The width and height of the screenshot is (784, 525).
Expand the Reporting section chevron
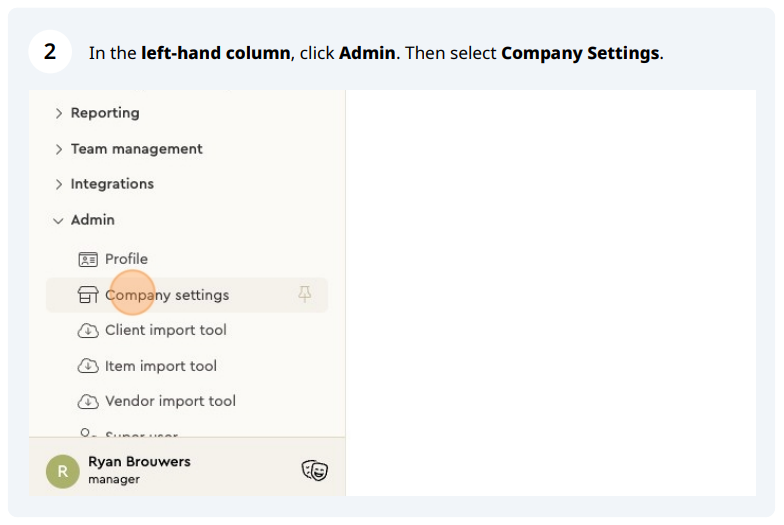point(59,113)
